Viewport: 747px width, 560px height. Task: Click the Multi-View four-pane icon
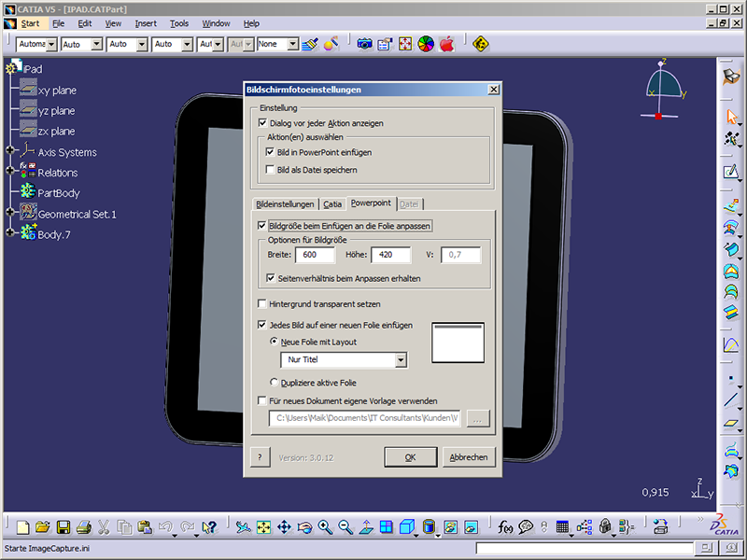[x=387, y=527]
